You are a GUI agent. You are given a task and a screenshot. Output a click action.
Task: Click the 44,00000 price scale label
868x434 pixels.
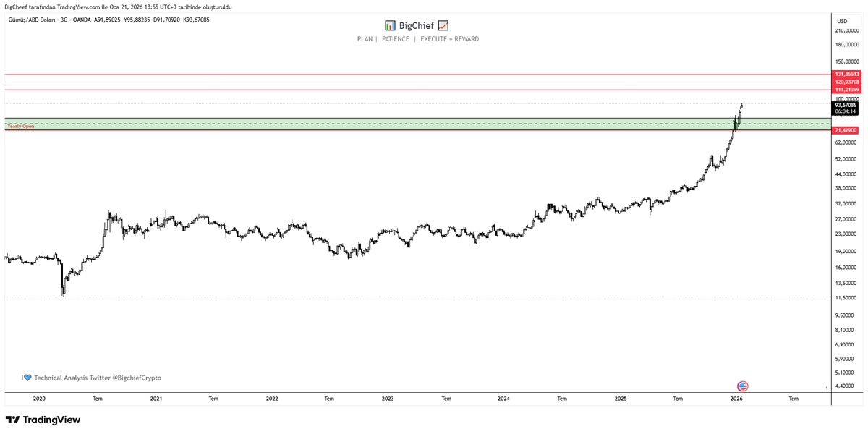coord(847,174)
